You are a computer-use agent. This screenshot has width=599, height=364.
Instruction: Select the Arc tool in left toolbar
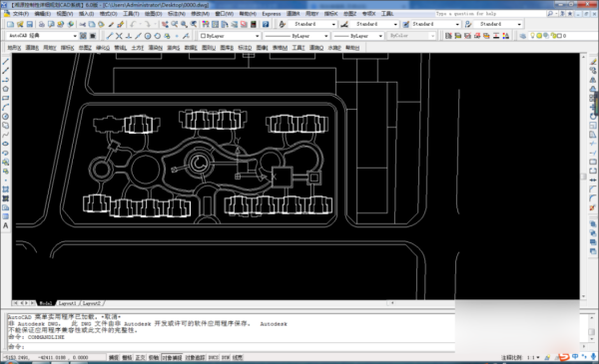[5, 108]
